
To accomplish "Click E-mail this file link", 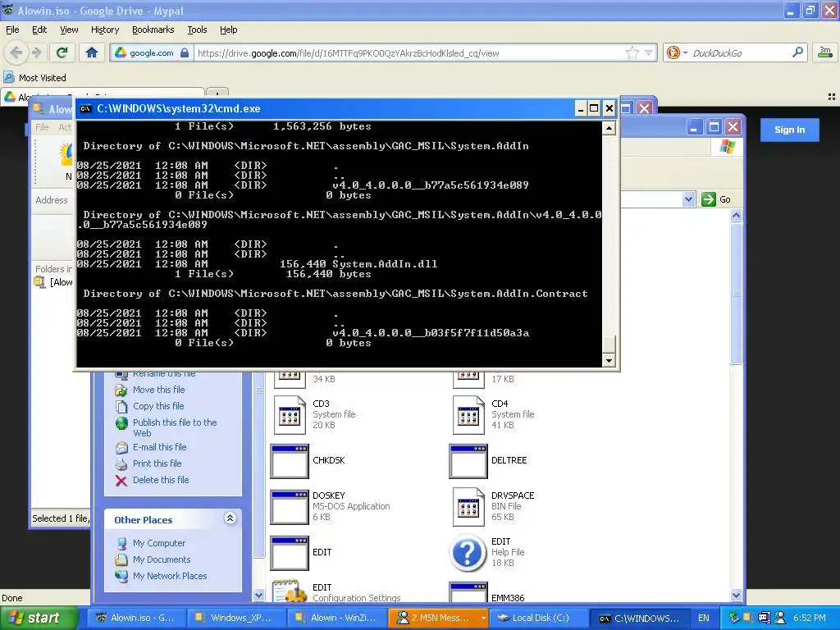I will tap(160, 447).
